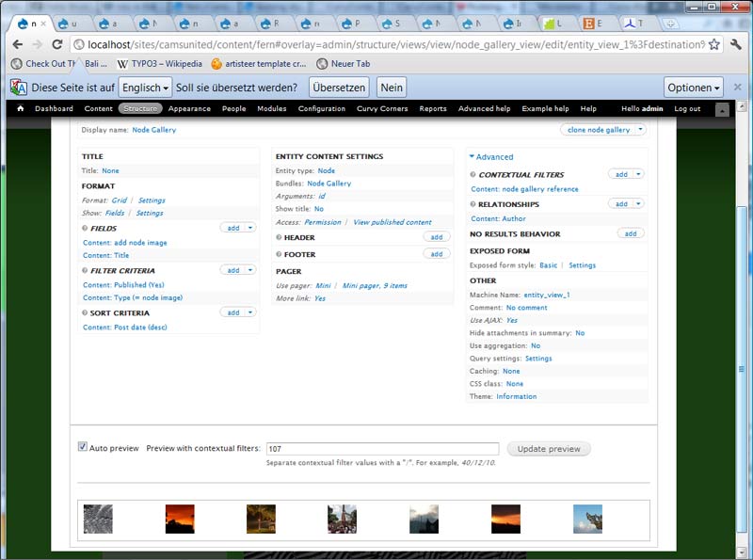Open the Optionen dropdown in translate bar
The width and height of the screenshot is (753, 560).
(694, 88)
